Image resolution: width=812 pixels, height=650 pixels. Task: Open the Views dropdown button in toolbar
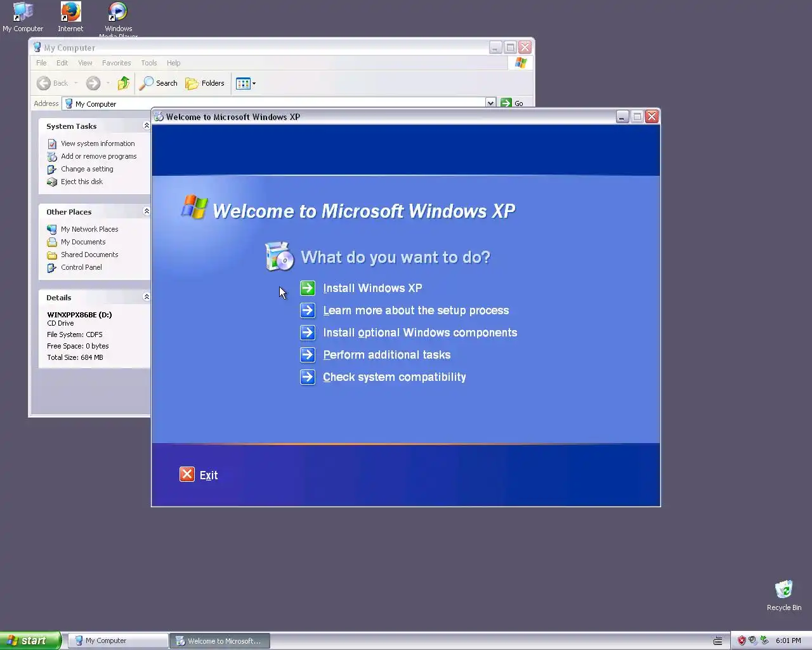click(246, 83)
